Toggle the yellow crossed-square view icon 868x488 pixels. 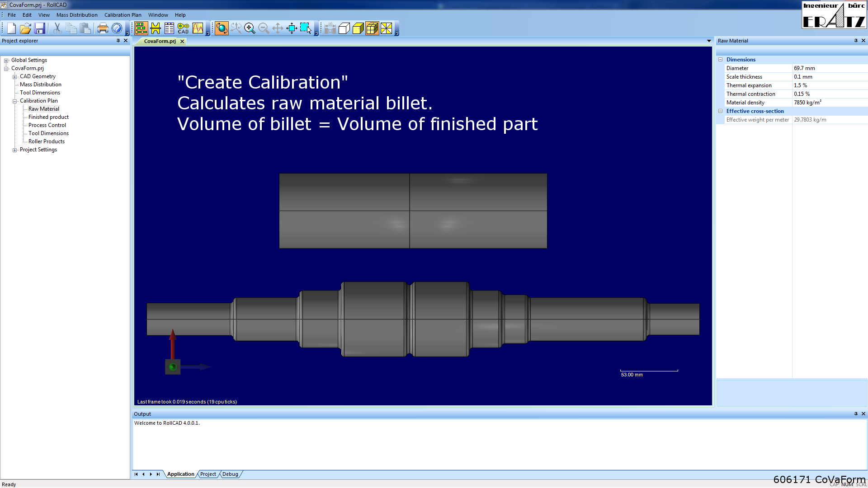tap(387, 28)
